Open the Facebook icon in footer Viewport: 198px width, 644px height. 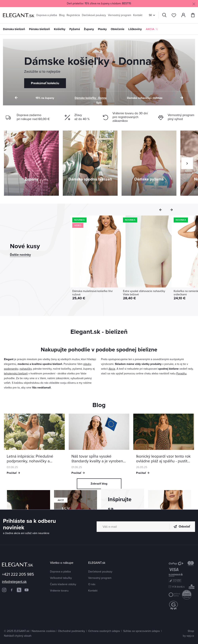coord(11,590)
